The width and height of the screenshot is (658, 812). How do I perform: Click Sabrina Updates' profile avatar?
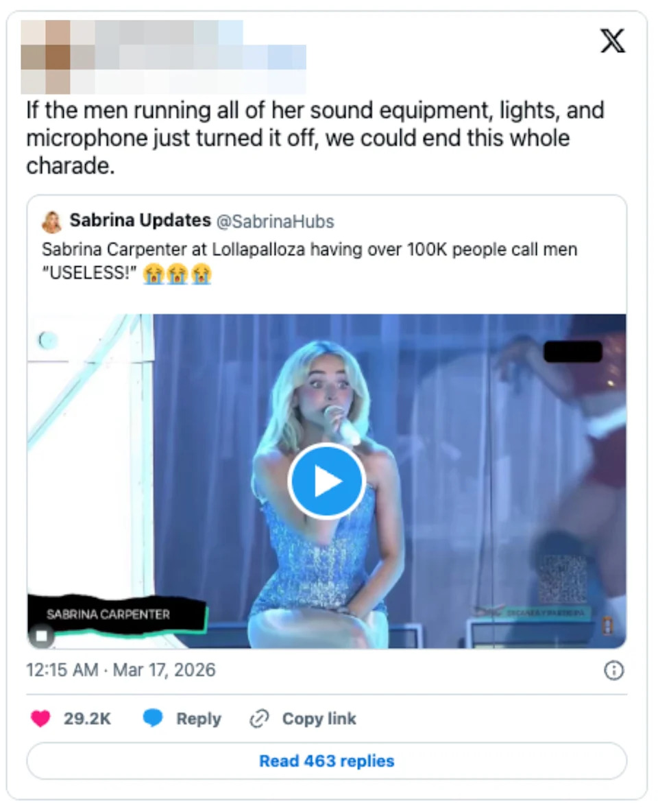(x=50, y=220)
